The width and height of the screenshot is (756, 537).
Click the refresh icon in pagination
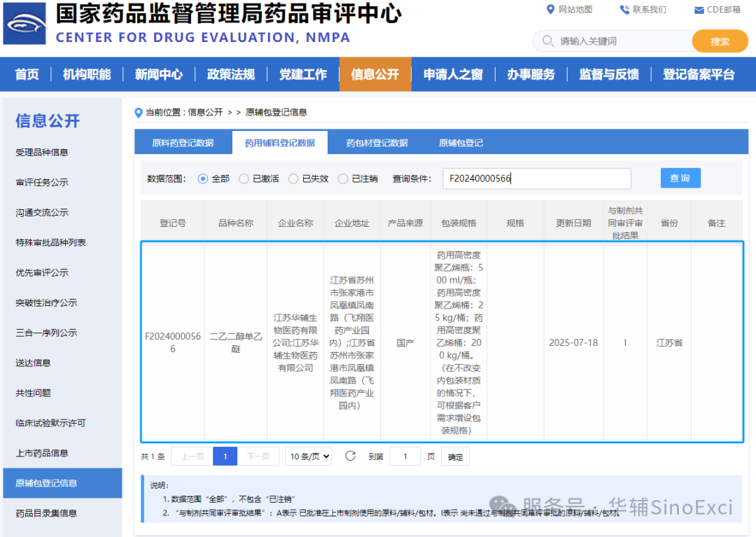pyautogui.click(x=351, y=456)
